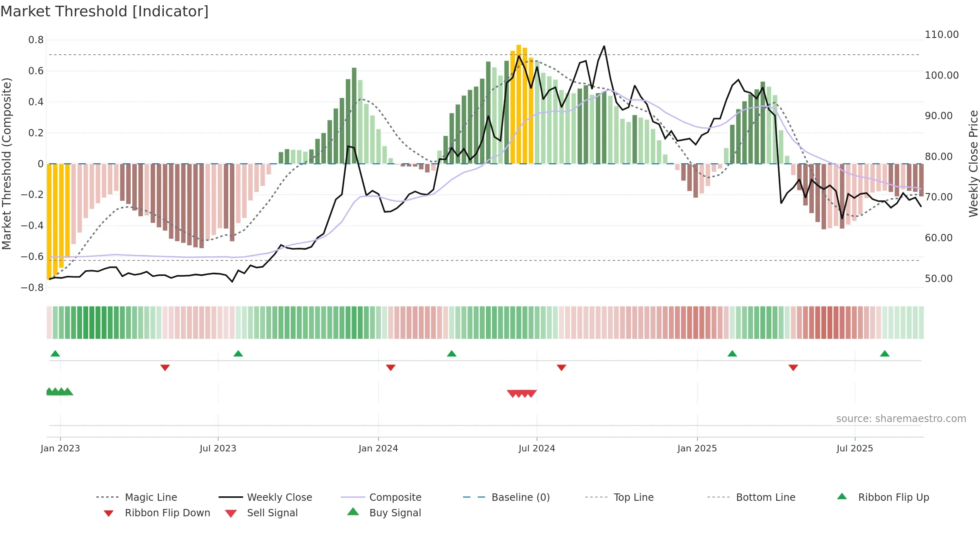980x551 pixels.
Task: Click the 50.00 price axis label
Action: (x=938, y=279)
